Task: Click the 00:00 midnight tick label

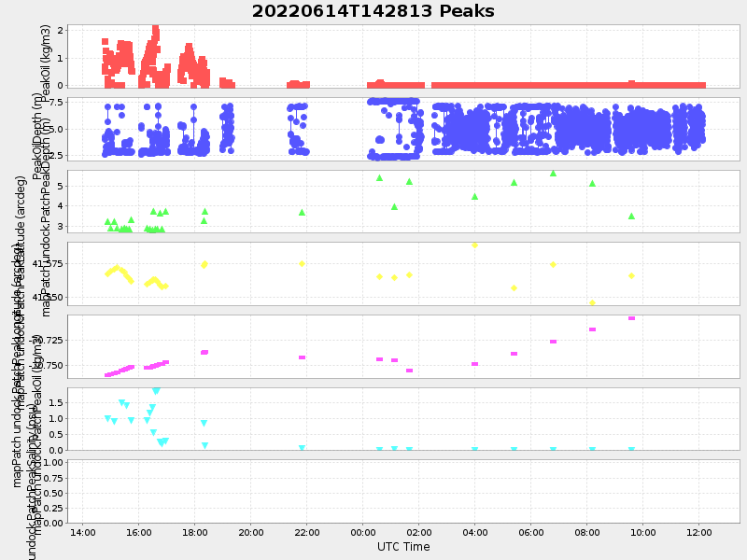Action: 362,532
